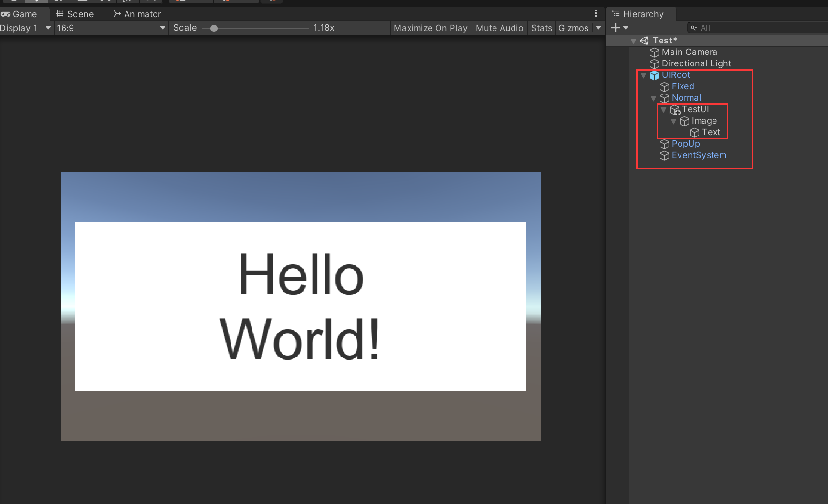
Task: Click the Hello World panel in Game view
Action: pyautogui.click(x=301, y=306)
